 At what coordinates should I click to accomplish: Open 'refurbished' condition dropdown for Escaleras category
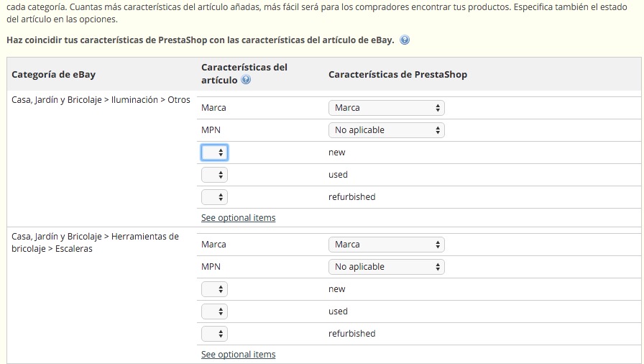214,334
